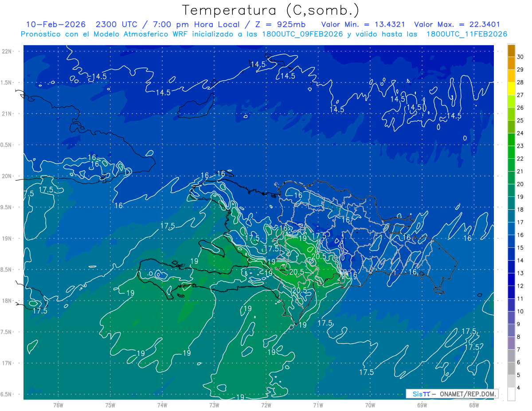Click the "69W" longitude axis label
532x411 pixels.
[x=422, y=405]
